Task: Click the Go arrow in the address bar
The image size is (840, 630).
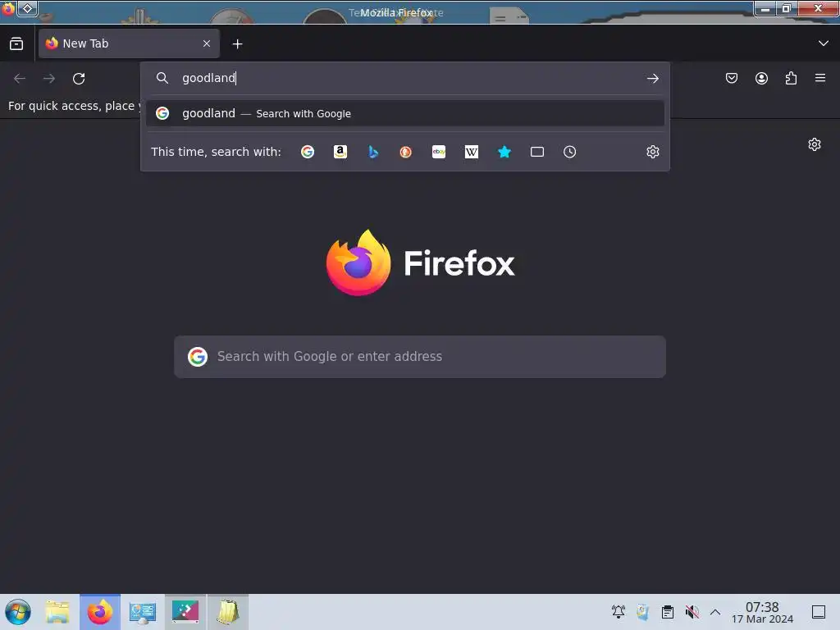Action: coord(652,79)
